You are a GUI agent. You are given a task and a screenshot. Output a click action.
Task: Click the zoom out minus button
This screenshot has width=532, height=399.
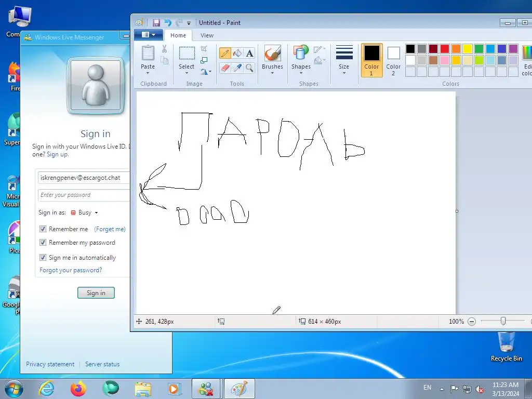click(472, 321)
